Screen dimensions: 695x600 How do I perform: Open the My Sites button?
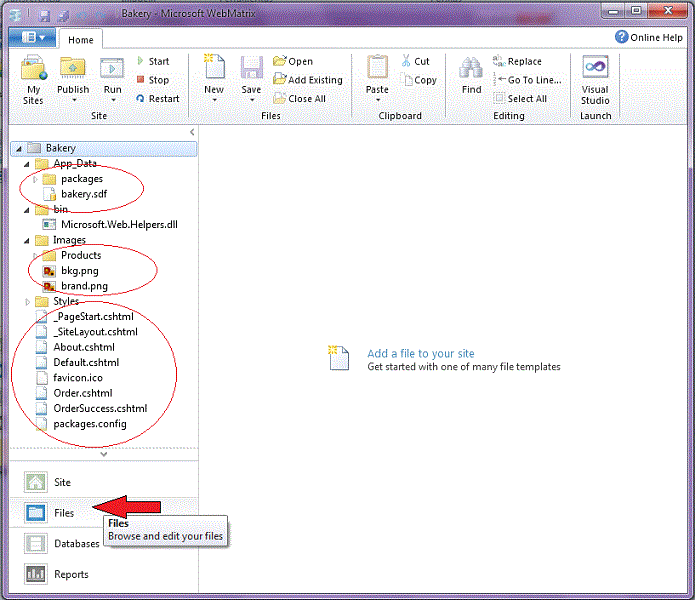click(x=33, y=80)
